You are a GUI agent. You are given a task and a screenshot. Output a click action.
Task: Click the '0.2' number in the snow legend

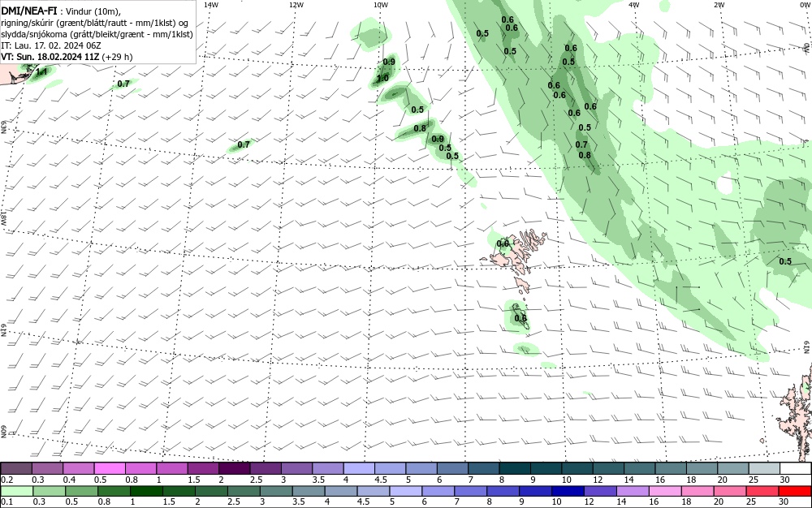[x=7, y=480]
